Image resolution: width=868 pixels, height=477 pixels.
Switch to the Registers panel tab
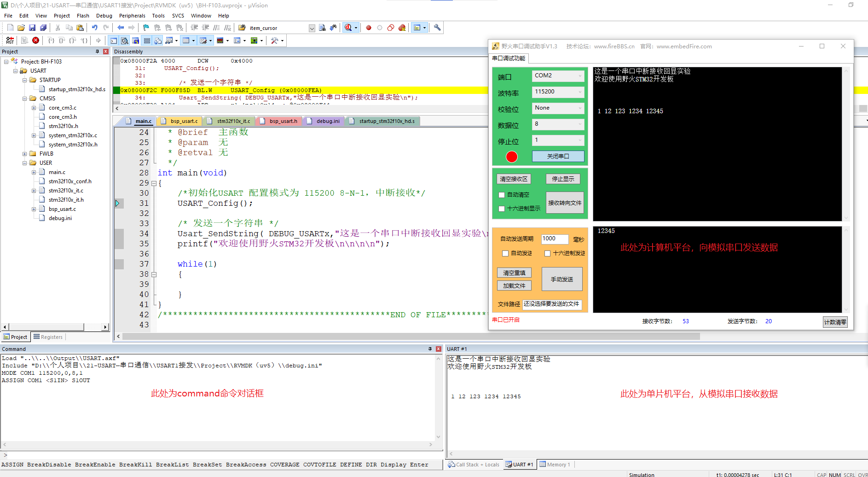click(48, 337)
